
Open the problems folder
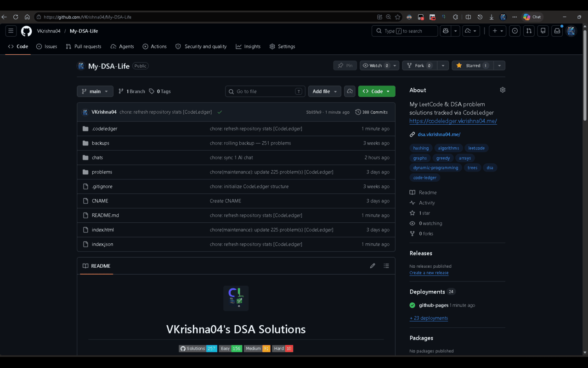[x=102, y=172]
